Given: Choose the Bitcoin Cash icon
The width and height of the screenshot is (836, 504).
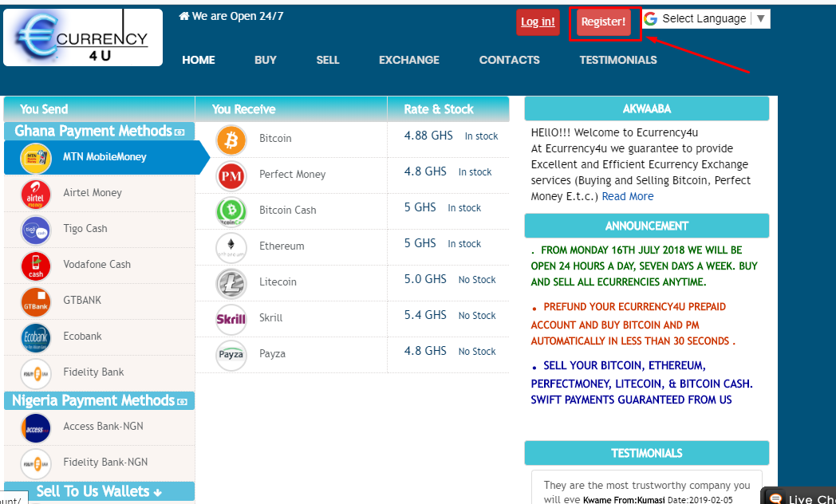Looking at the screenshot, I should 231,211.
